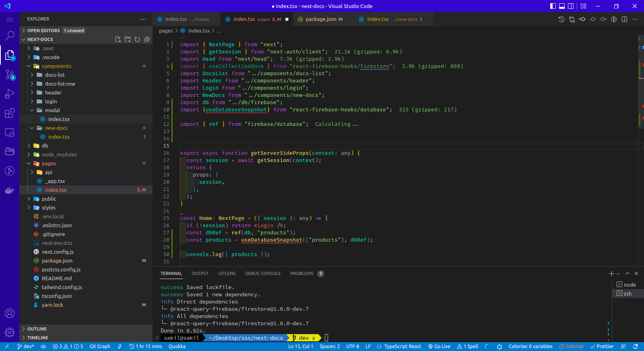This screenshot has height=351, width=644.
Task: Open the Remote Explorer activity icon
Action: (10, 132)
